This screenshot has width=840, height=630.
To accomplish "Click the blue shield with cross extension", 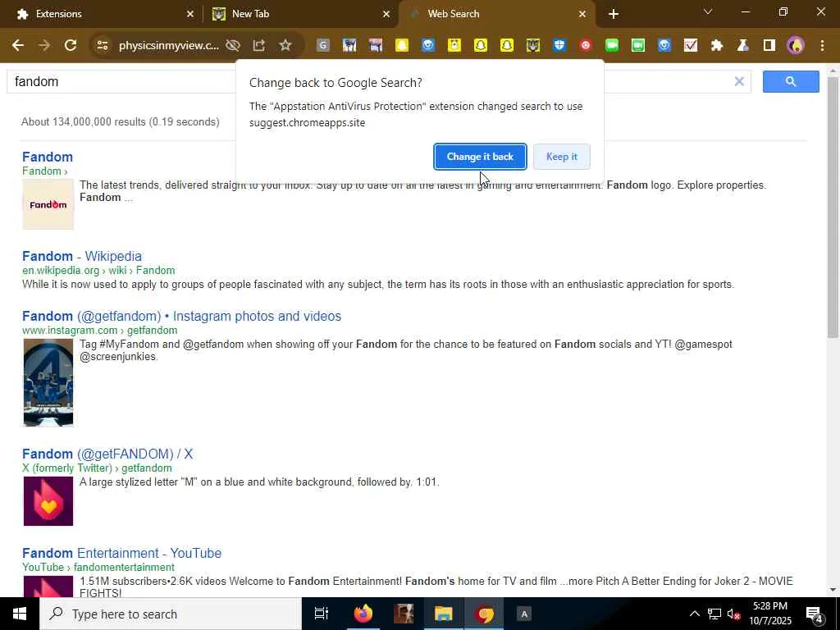I will click(559, 46).
